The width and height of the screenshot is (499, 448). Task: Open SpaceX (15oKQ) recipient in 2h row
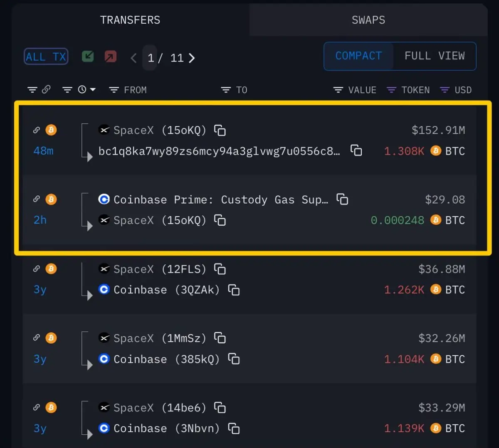coord(152,220)
